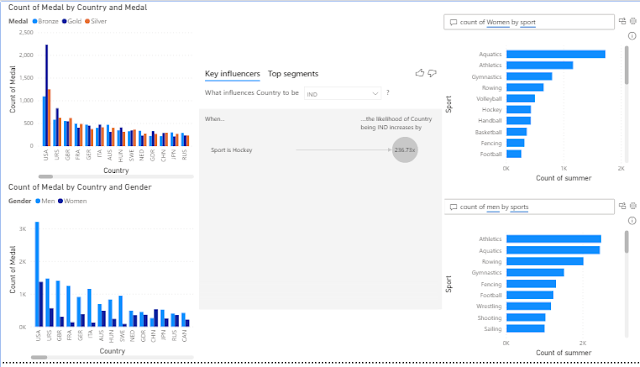Select Wrestling bar in men by sports chart
The width and height of the screenshot is (640, 367).
[529, 306]
